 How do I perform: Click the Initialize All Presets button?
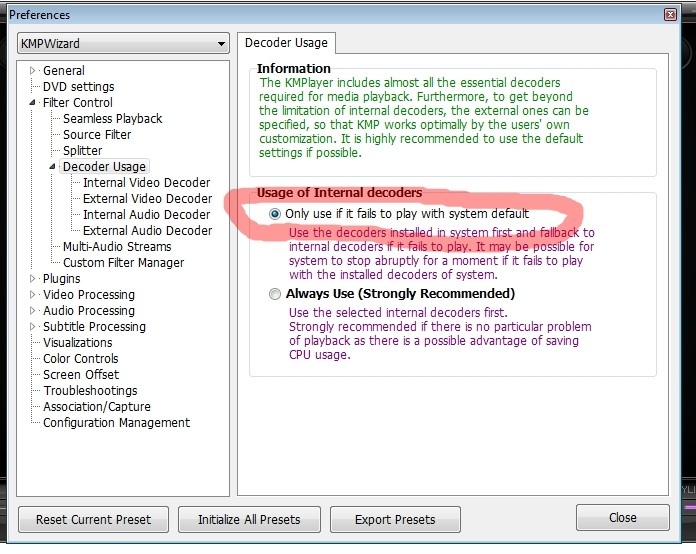(249, 519)
